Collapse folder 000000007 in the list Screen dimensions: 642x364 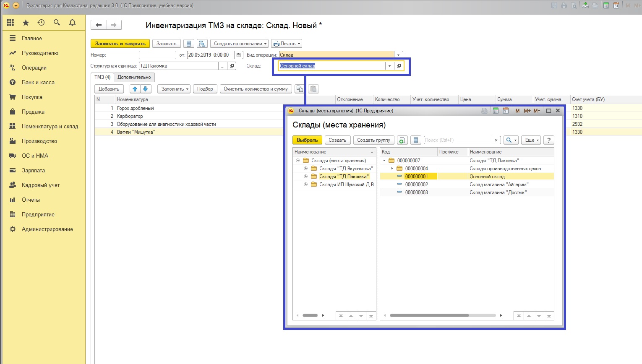[x=384, y=161]
